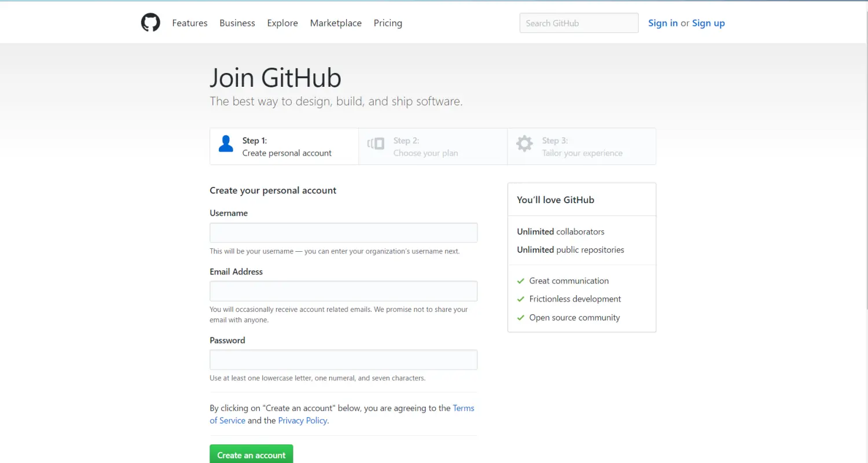Click the best way to design tagline
Image resolution: width=868 pixels, height=463 pixels.
pyautogui.click(x=336, y=101)
